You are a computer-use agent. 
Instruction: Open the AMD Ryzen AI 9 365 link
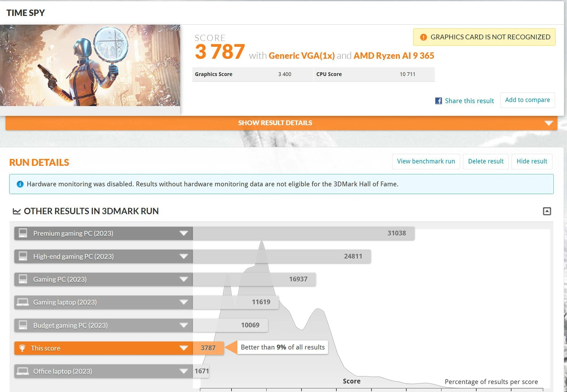pyautogui.click(x=394, y=56)
